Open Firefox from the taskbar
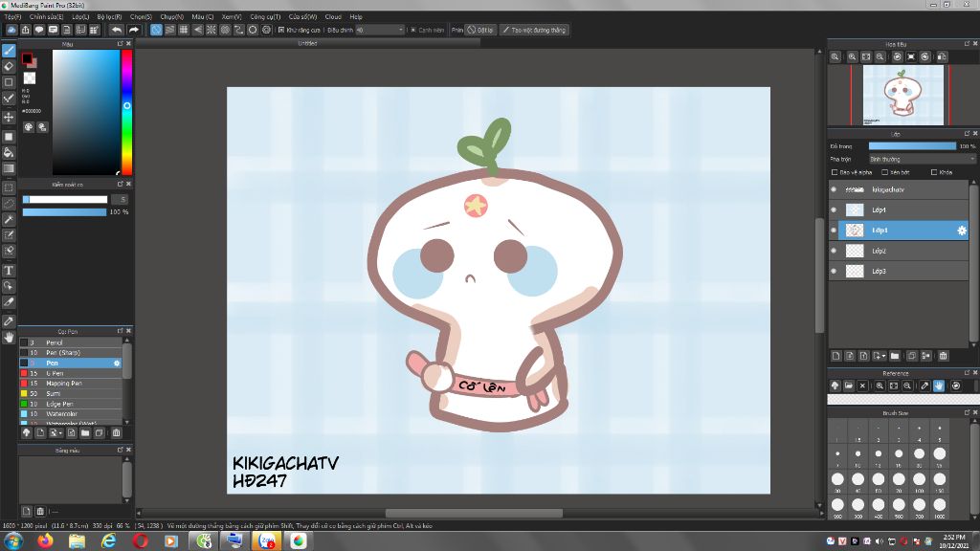The height and width of the screenshot is (551, 980). pos(45,540)
